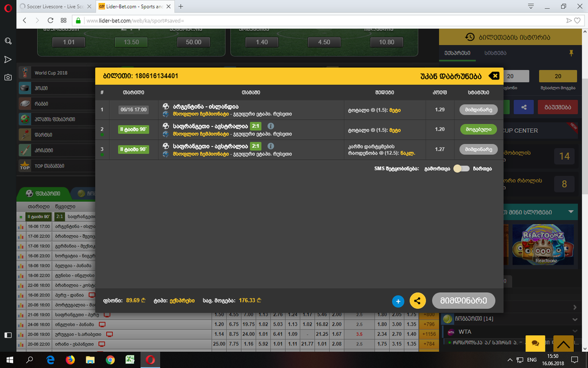Screen dimensions: 588x368
Task: Open Opera snapshot camera icon
Action: pos(8,77)
